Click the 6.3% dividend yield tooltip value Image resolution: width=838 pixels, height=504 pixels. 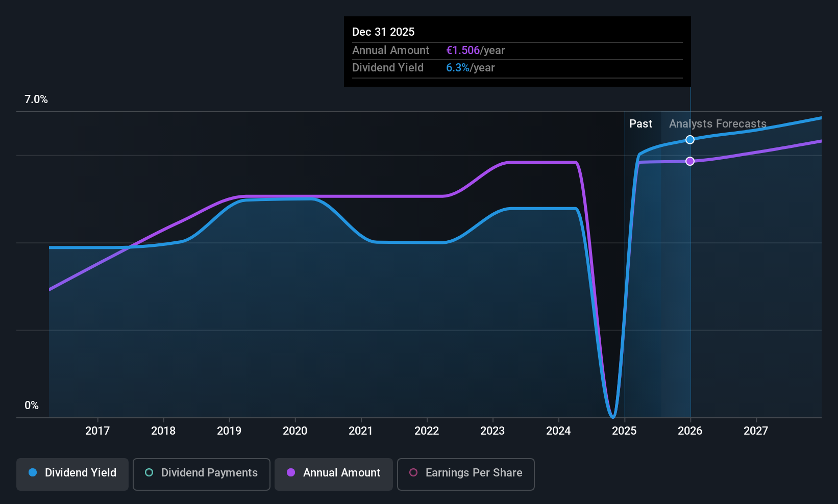tap(458, 67)
